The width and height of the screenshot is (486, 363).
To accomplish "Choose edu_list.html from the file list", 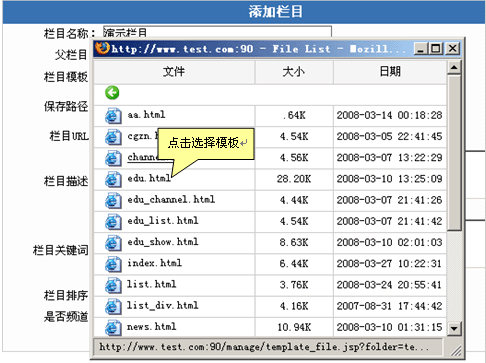I will (x=163, y=221).
